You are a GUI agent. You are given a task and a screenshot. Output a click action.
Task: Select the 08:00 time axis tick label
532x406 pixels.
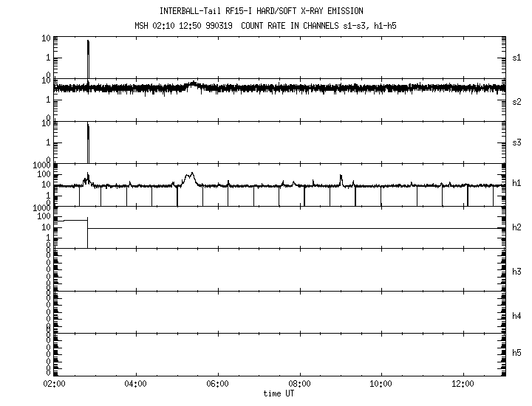coord(299,385)
